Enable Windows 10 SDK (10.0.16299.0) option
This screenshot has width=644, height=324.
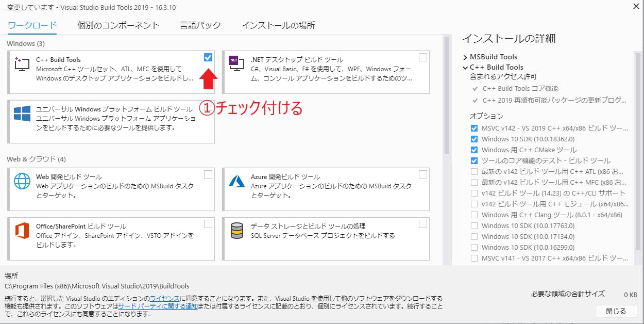[474, 247]
